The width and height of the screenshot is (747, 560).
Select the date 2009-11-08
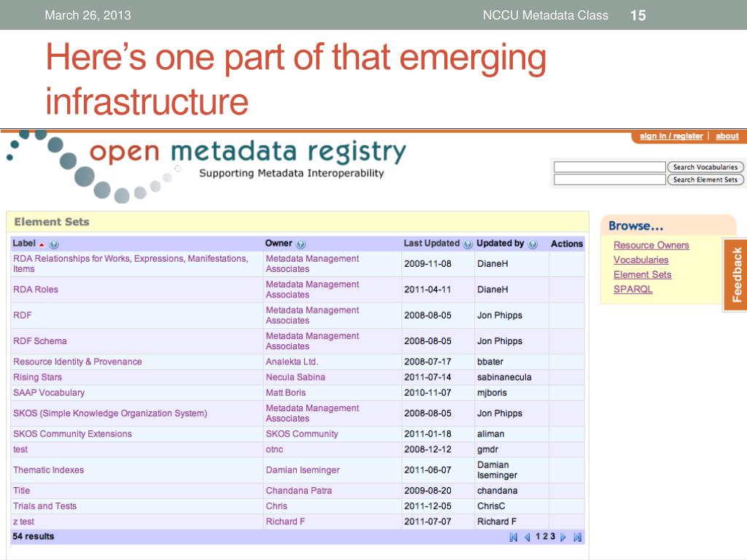427,264
